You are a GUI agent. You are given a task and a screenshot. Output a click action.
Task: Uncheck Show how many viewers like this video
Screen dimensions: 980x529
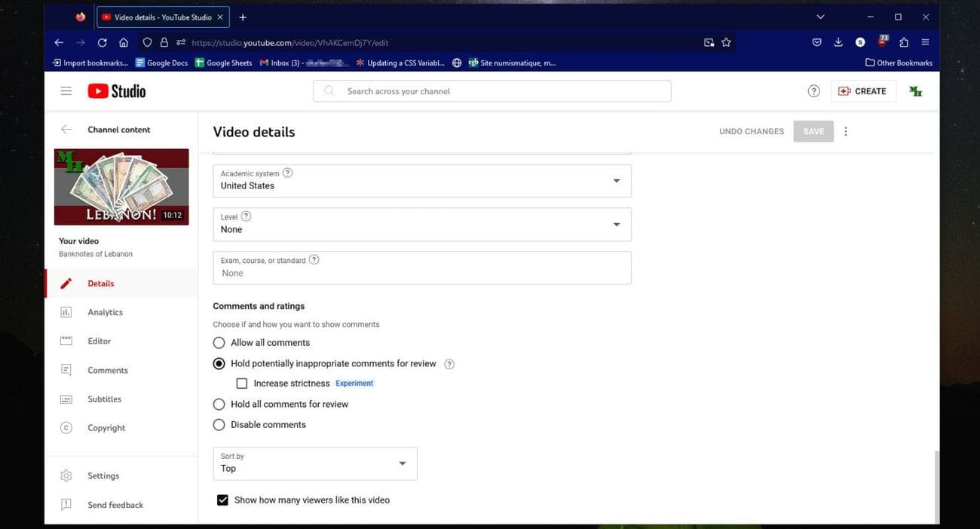[222, 500]
